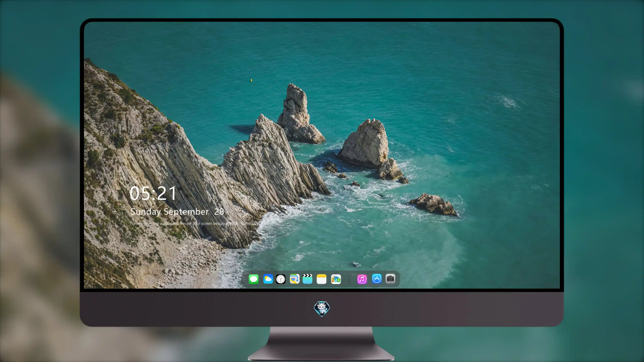Screen dimensions: 644x362
Task: Open the Videos clapperboard app
Action: (308, 279)
